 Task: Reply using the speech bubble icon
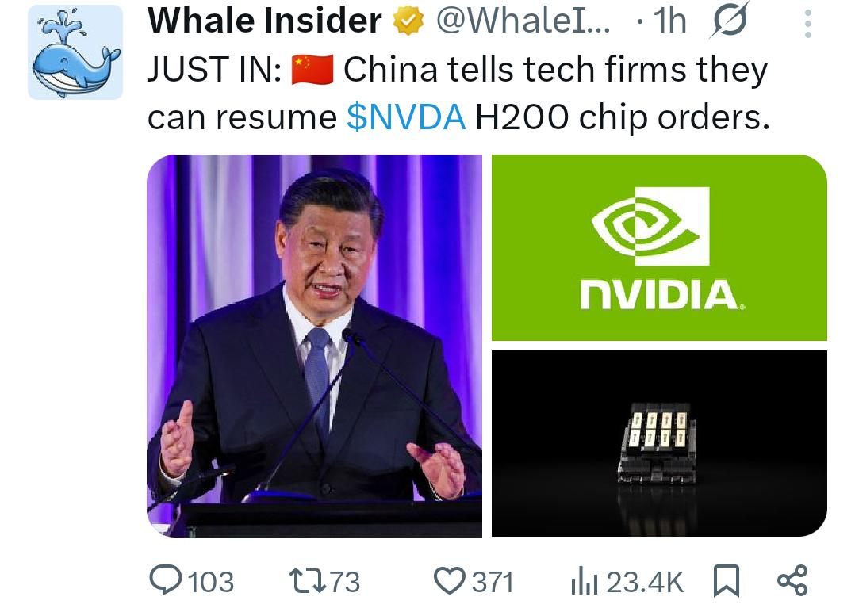166,580
